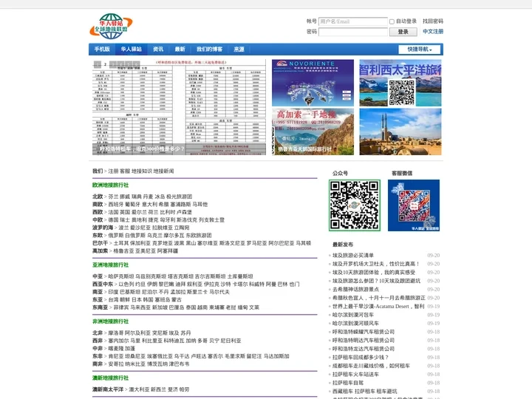Open 呼和浩特龙达汽车租赁公司 article
The height and width of the screenshot is (399, 532).
coord(364,349)
